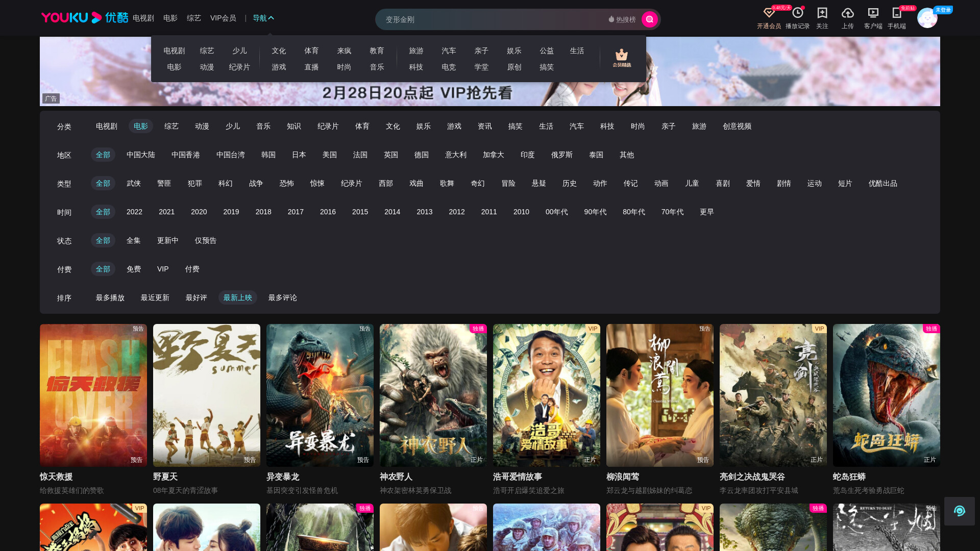Select 纪录片 in navigation dropdown panel
The image size is (980, 551).
[239, 67]
